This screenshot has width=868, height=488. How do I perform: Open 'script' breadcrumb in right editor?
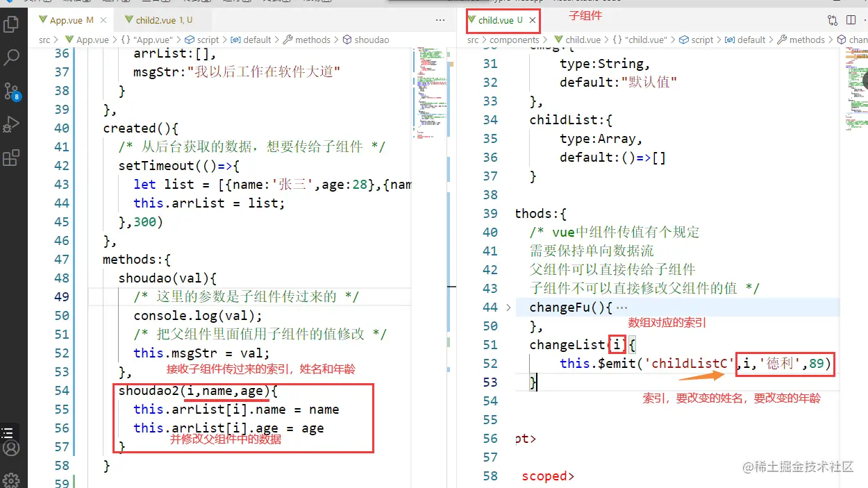point(696,40)
